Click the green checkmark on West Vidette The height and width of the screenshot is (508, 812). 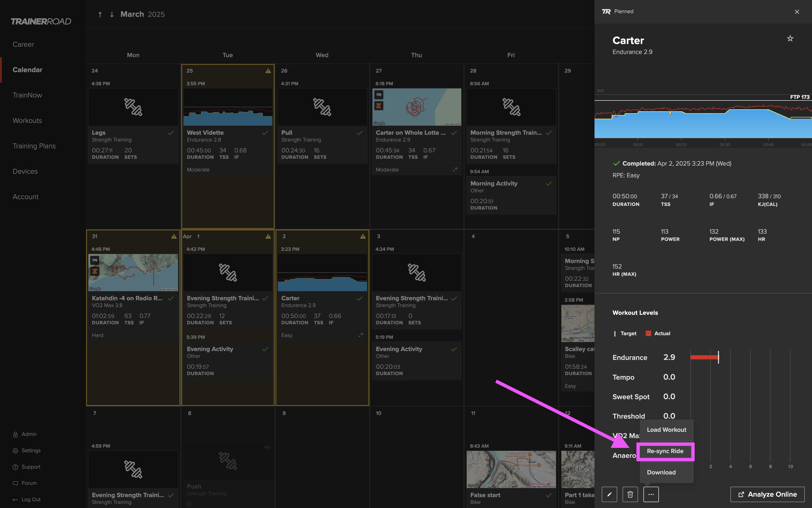click(265, 133)
